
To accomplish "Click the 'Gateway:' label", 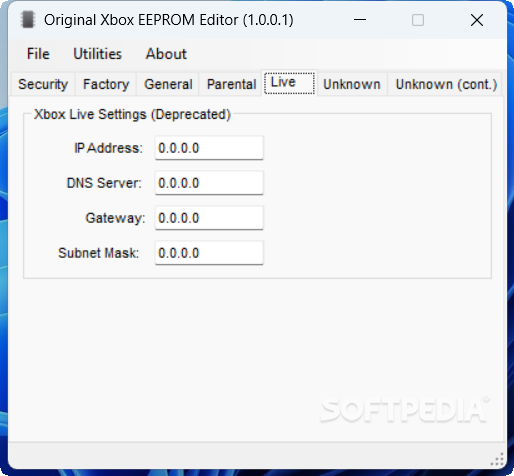I will point(115,218).
